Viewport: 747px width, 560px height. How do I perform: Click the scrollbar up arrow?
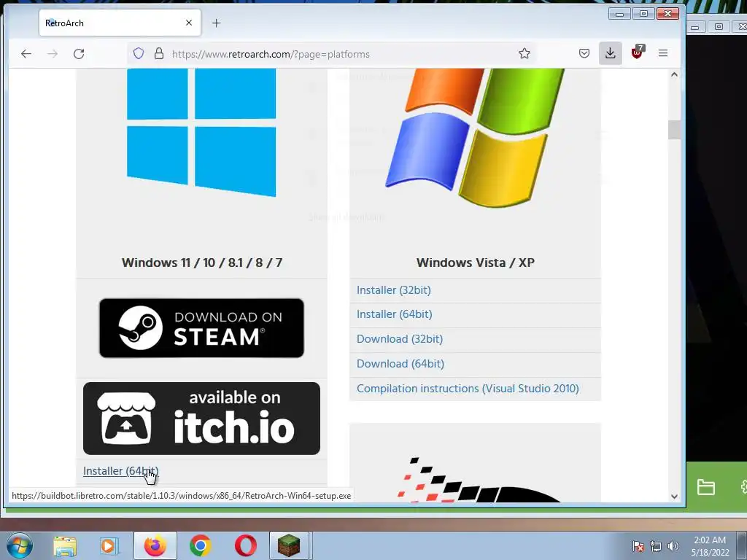pos(674,74)
